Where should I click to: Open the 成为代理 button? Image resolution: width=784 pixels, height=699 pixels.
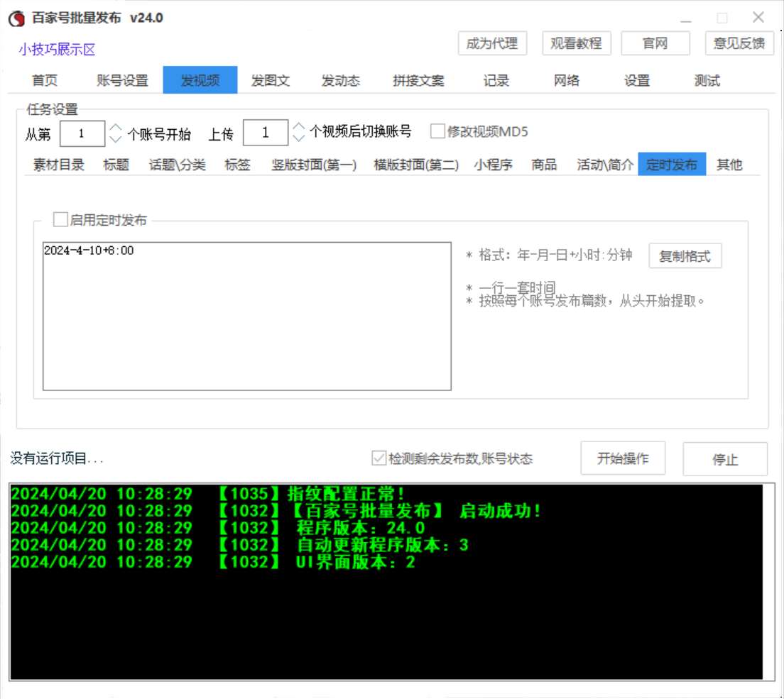(492, 43)
